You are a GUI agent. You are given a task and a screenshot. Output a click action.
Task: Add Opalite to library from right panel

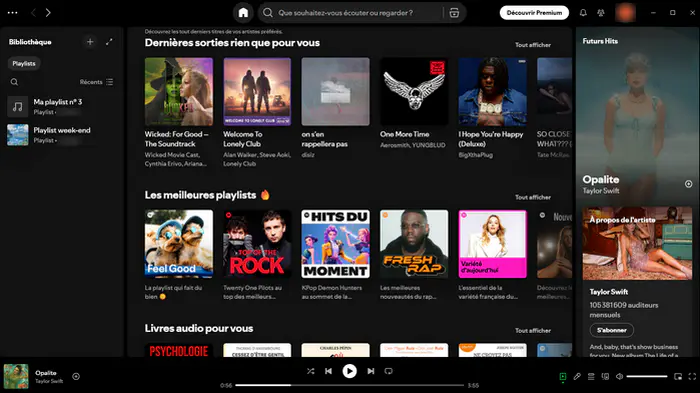(x=688, y=184)
